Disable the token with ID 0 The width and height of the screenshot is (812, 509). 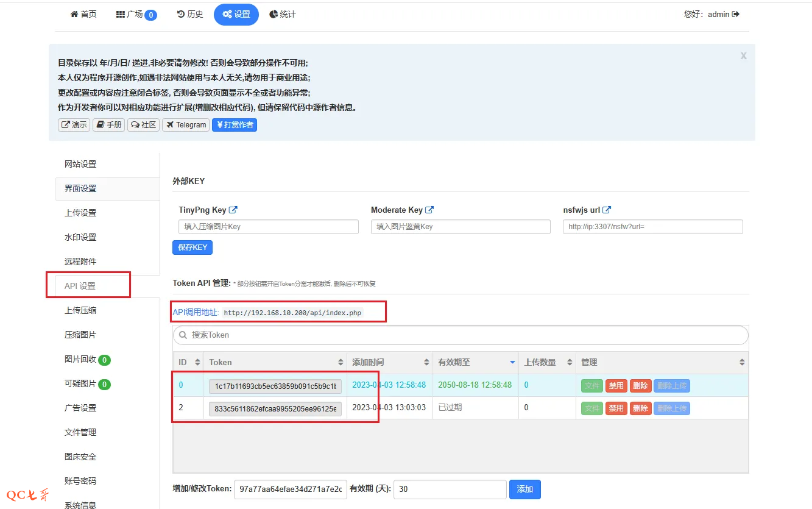[616, 386]
